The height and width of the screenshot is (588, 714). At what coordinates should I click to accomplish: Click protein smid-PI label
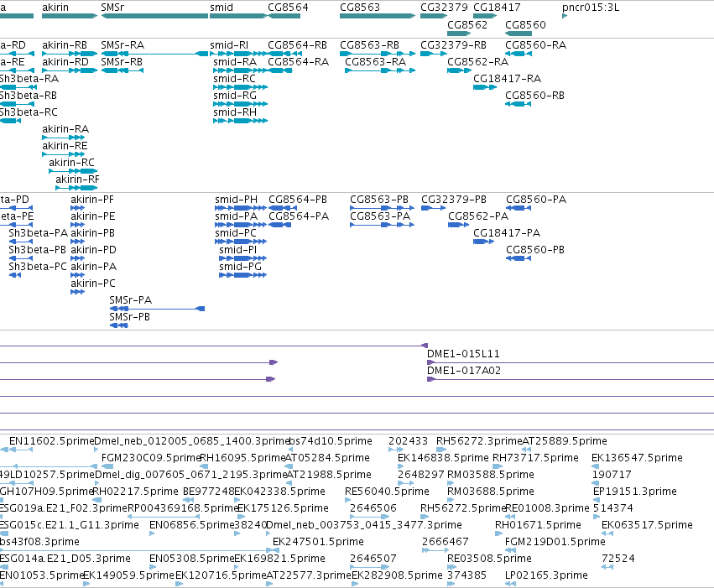tap(237, 250)
